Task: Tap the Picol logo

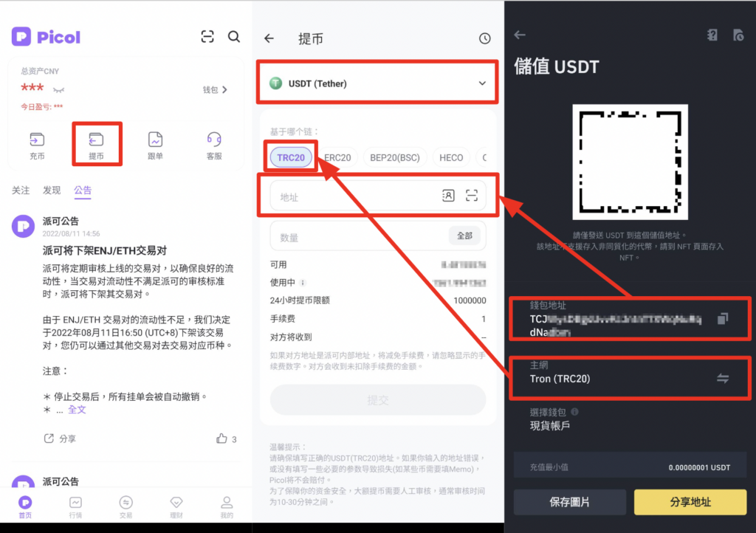Action: coord(46,37)
